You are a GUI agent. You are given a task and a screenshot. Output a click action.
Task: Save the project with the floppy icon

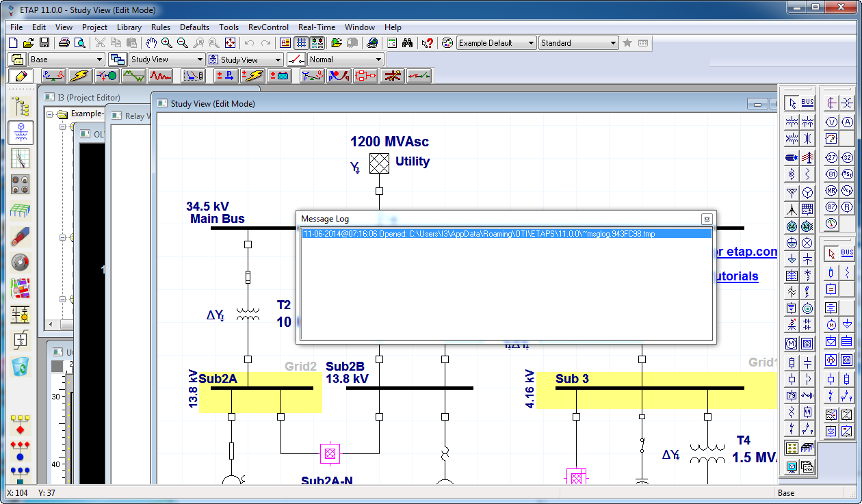point(44,43)
